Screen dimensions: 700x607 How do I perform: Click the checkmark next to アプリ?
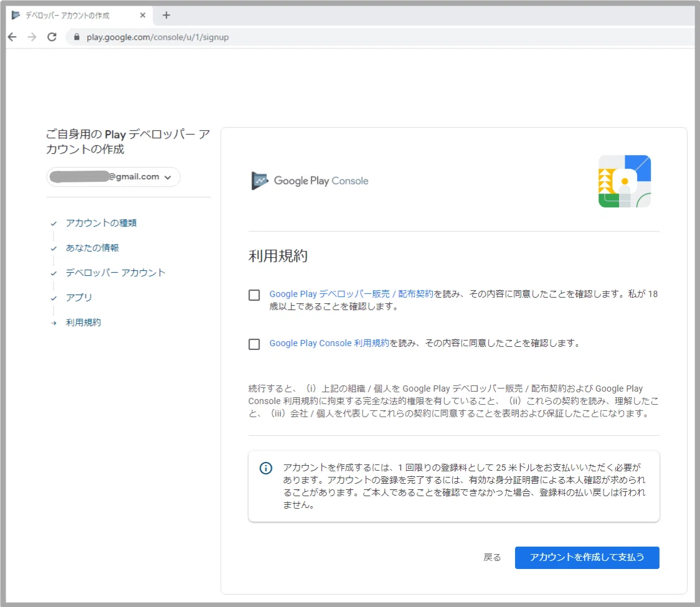[x=54, y=298]
